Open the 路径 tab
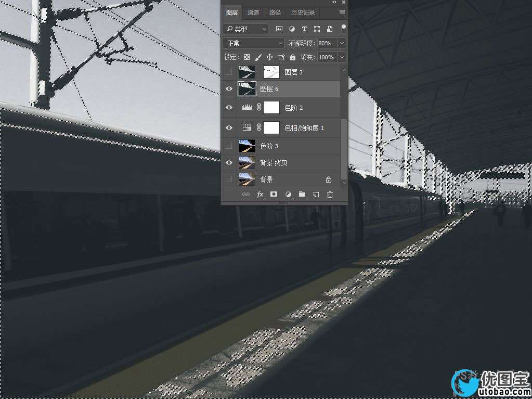The image size is (532, 399). pyautogui.click(x=275, y=12)
